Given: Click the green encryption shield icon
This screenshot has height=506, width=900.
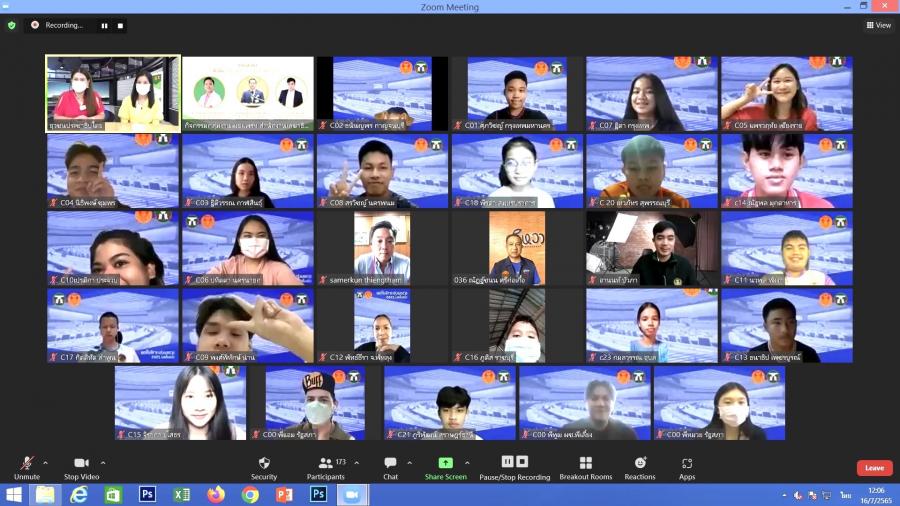Looking at the screenshot, I should coord(12,25).
